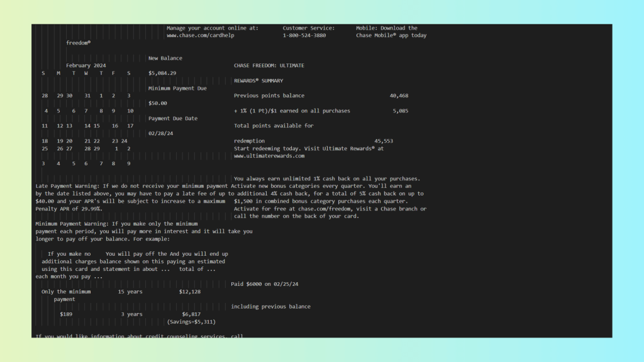
Task: Select the 5,085 earned points value
Action: (x=401, y=111)
